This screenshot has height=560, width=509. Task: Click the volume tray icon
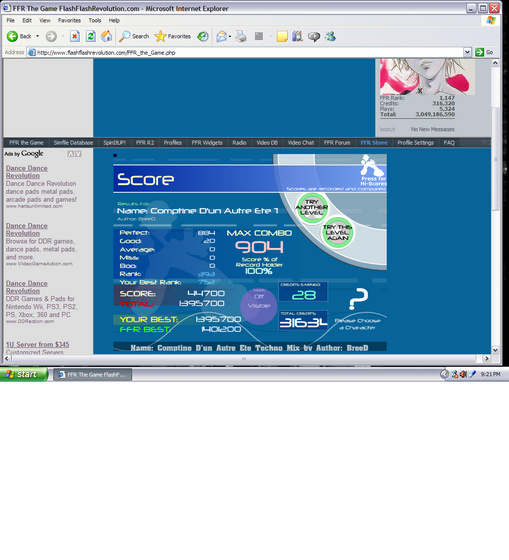coord(463,374)
